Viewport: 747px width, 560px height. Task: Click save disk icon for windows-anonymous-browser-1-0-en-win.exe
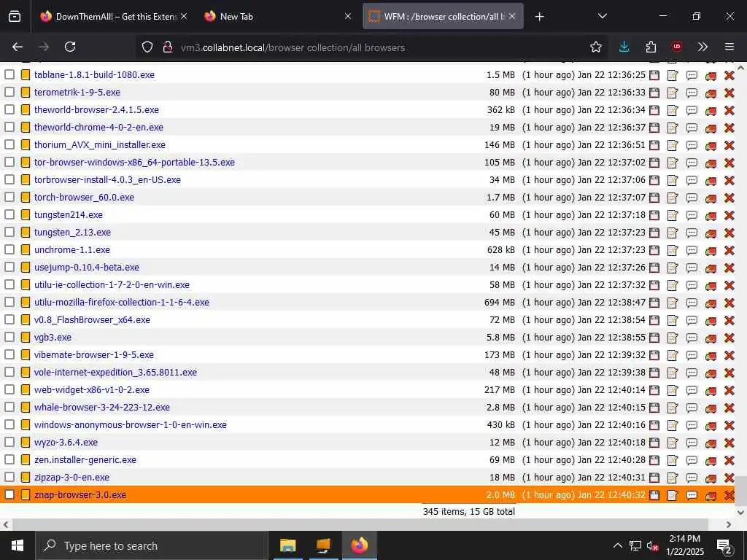click(x=654, y=426)
